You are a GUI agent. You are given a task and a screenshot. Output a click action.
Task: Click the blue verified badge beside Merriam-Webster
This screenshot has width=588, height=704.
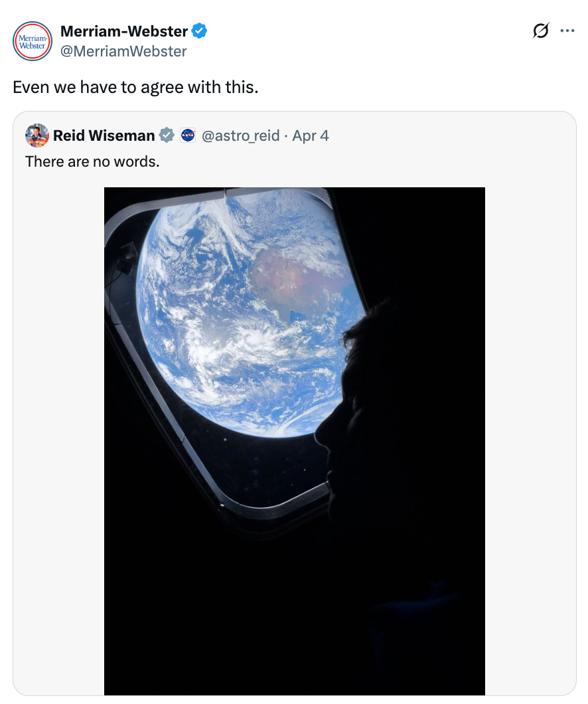[198, 31]
